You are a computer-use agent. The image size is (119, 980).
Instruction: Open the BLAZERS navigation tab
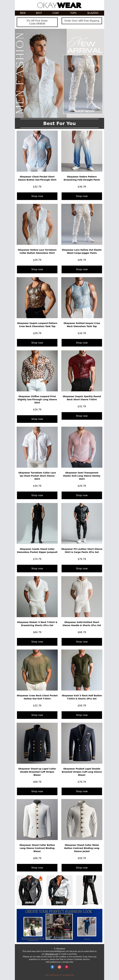[93, 13]
